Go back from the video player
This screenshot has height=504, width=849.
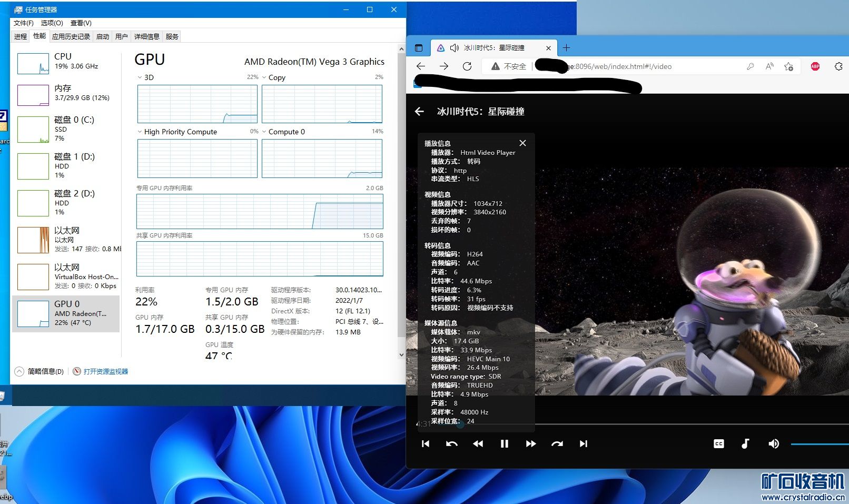[x=419, y=112]
